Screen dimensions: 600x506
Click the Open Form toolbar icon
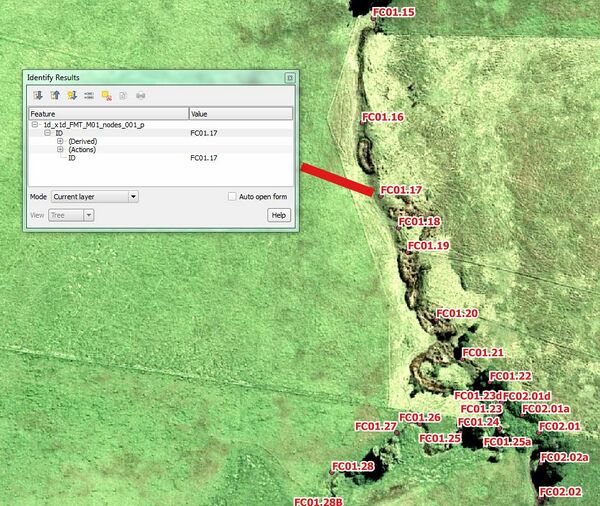[88, 96]
